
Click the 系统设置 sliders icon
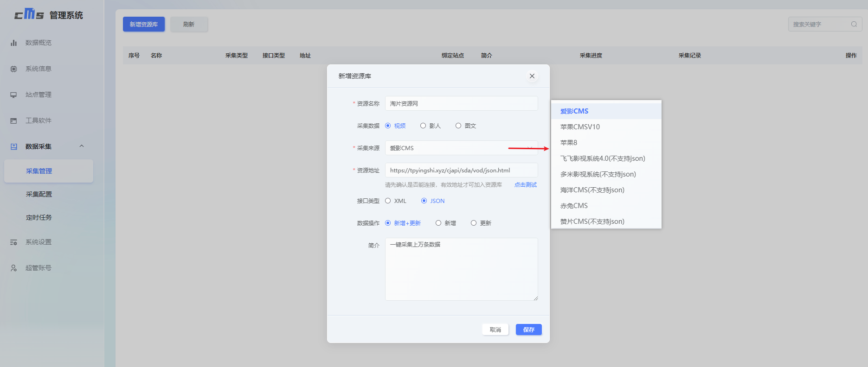pos(13,242)
